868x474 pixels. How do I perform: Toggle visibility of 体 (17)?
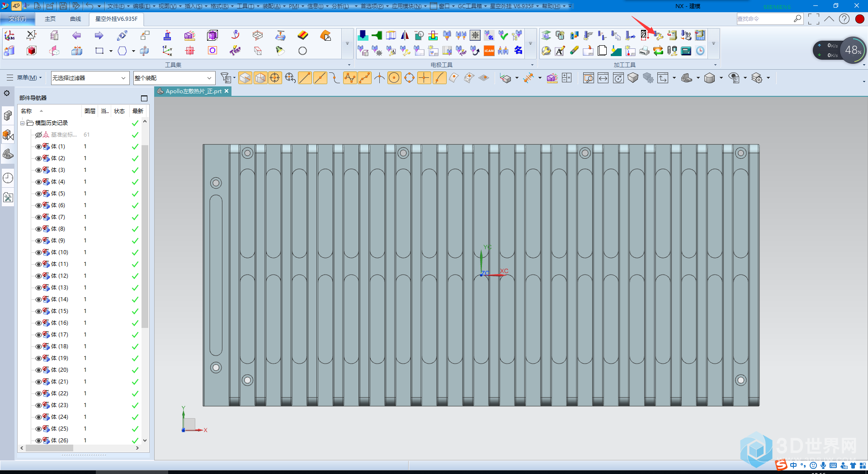point(38,335)
